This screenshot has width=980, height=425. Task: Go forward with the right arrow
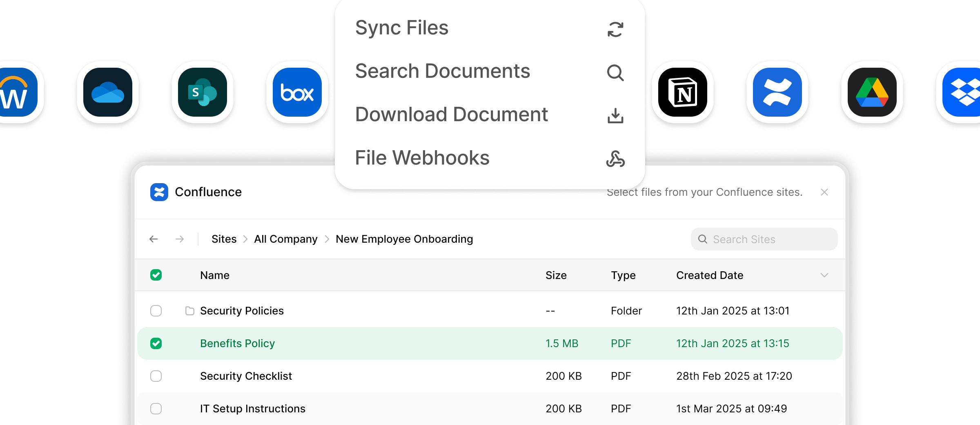tap(180, 239)
